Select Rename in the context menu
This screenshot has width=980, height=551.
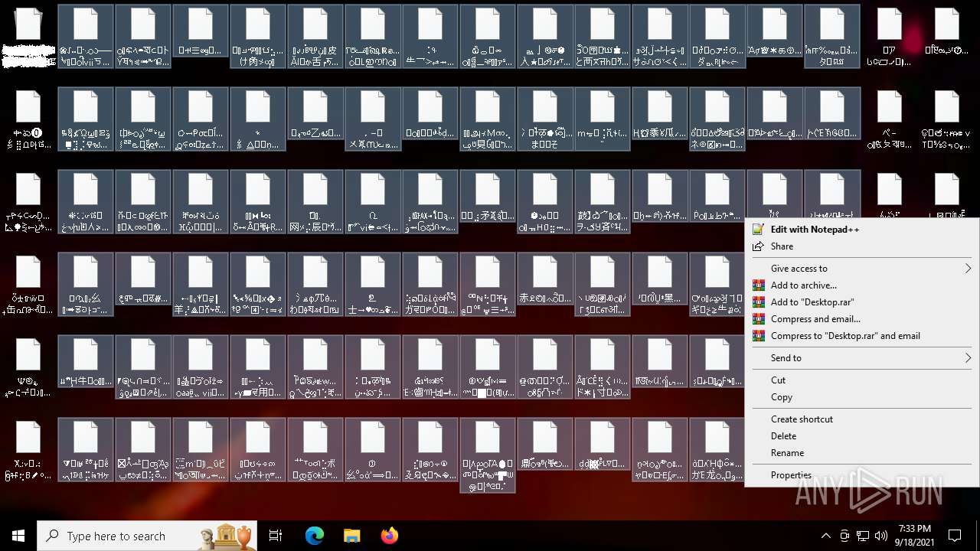[x=861, y=452]
